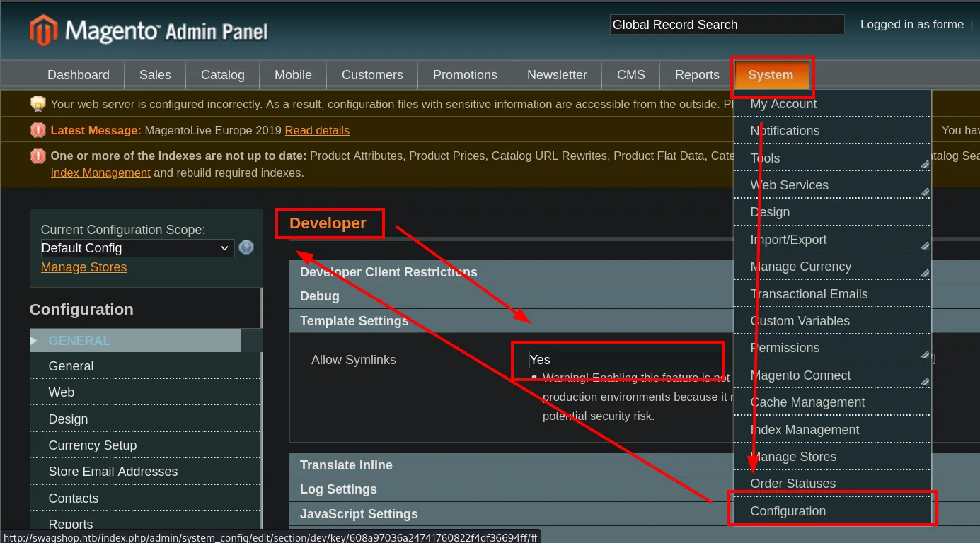Expand Developer Client Restrictions section
The height and width of the screenshot is (543, 980).
coord(512,272)
